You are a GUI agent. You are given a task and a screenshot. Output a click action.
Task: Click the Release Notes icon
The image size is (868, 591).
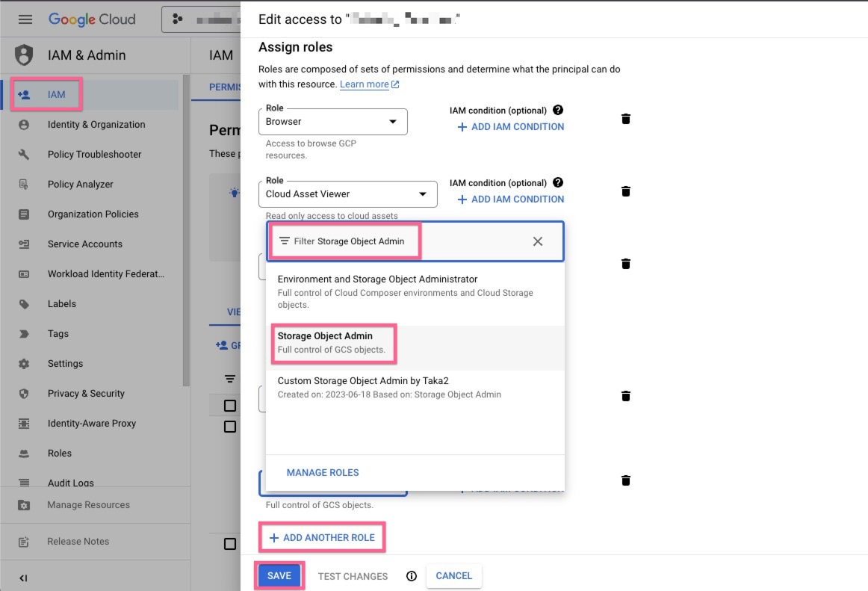(x=24, y=542)
